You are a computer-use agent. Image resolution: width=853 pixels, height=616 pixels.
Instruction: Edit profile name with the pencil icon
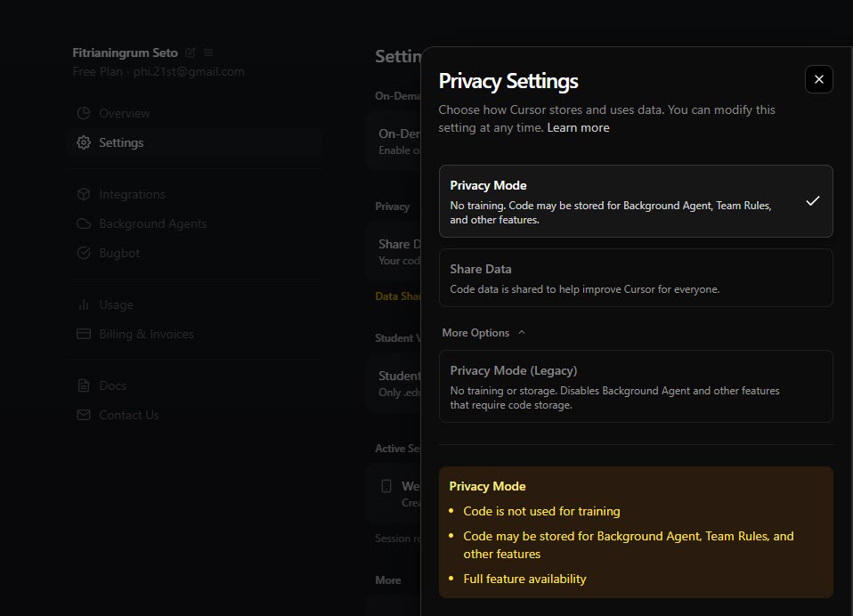(189, 53)
